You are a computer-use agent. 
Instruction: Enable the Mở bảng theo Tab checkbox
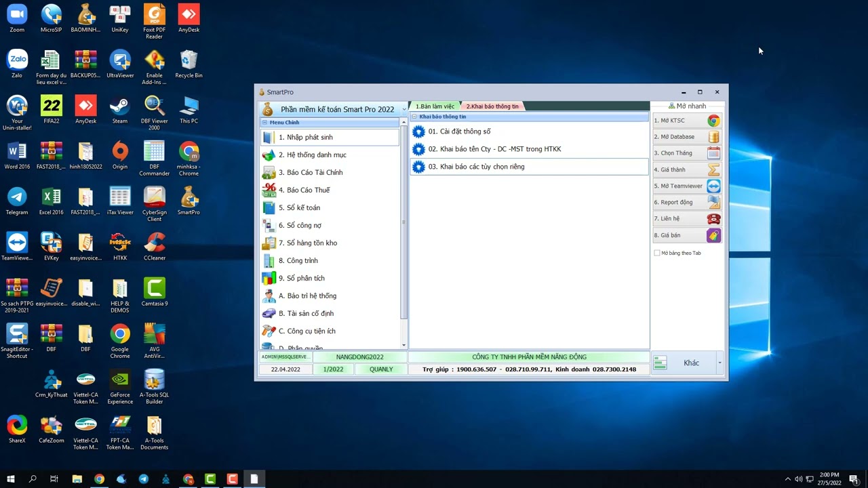656,253
